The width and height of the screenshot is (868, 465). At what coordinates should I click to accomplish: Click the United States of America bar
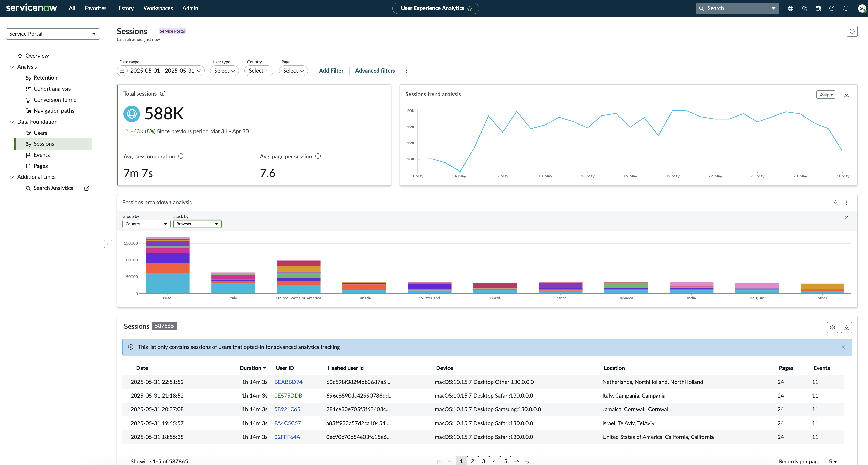299,277
